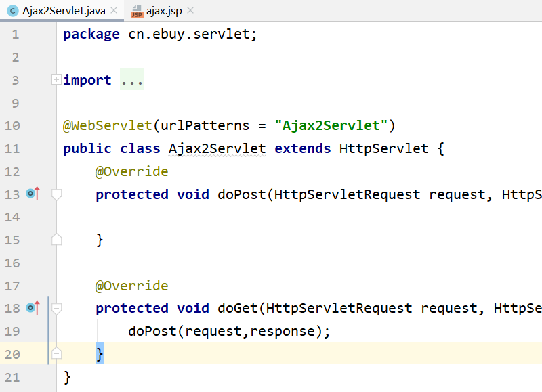Click the Java class icon on Ajax2Servlet tab
Screen dimensions: 542x392
click(x=13, y=11)
